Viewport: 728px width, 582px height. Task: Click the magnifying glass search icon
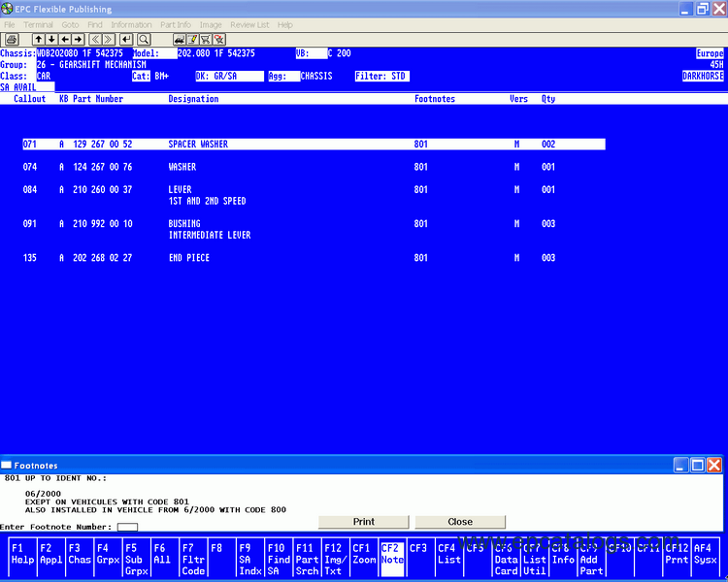coord(144,39)
